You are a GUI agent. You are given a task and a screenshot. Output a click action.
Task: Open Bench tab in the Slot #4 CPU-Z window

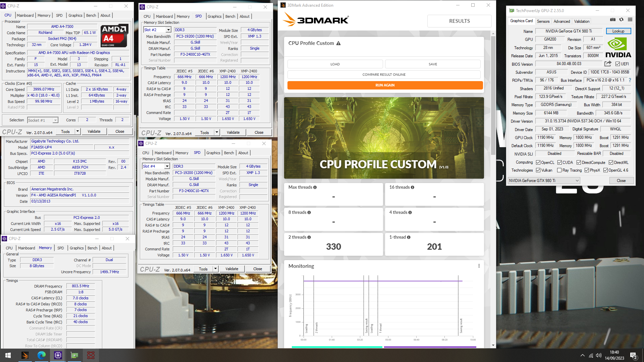click(229, 153)
